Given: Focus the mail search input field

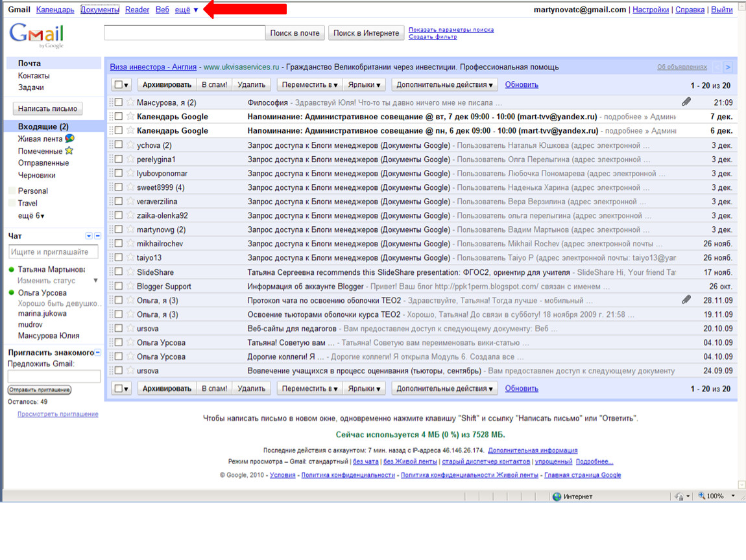Looking at the screenshot, I should click(185, 33).
